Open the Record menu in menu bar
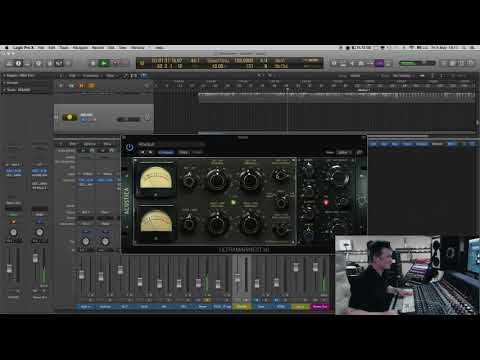This screenshot has width=480, height=360. (x=98, y=48)
